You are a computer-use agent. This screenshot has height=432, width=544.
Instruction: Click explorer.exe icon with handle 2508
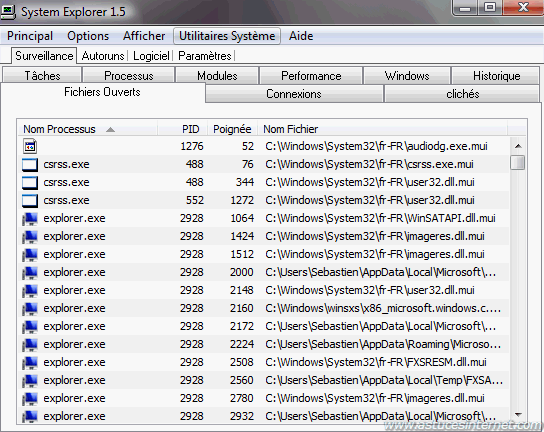30,362
